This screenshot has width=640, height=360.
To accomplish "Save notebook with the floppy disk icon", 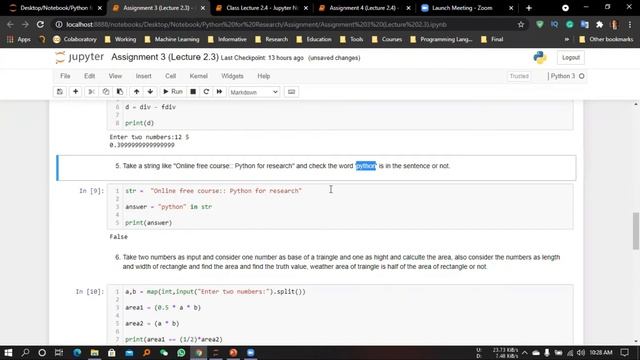I will coord(60,92).
